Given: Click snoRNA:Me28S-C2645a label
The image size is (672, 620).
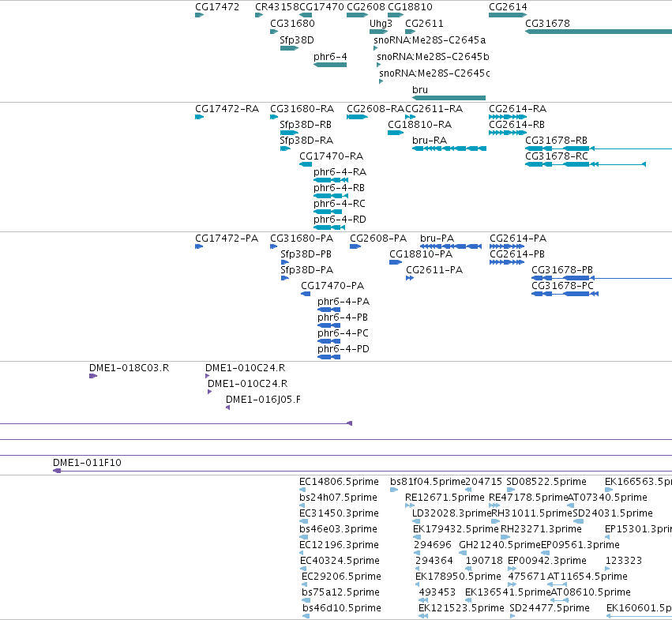Looking at the screenshot, I should tap(430, 40).
